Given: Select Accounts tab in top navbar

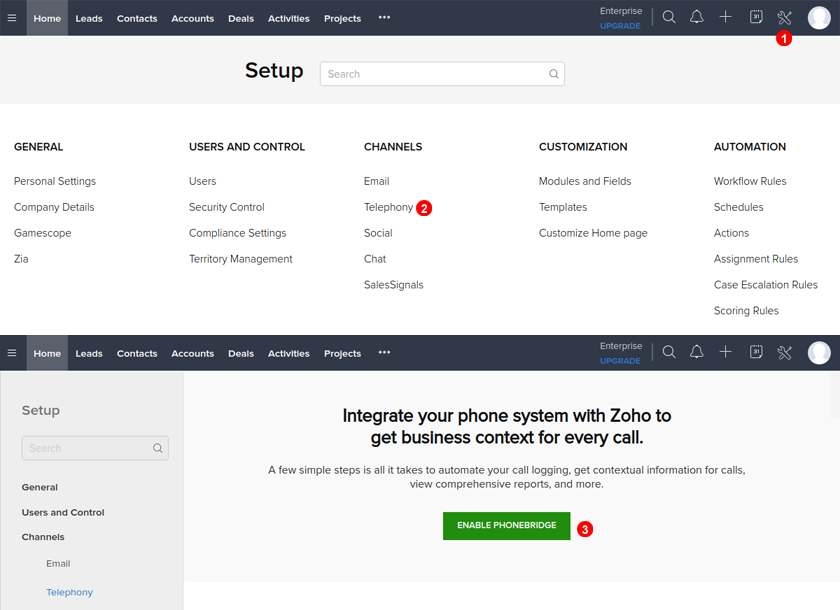Looking at the screenshot, I should [193, 18].
